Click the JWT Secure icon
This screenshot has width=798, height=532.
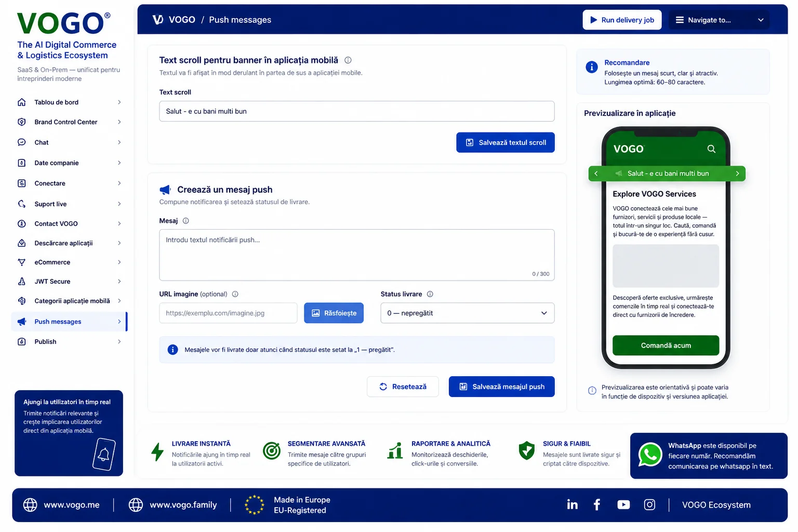tap(22, 282)
